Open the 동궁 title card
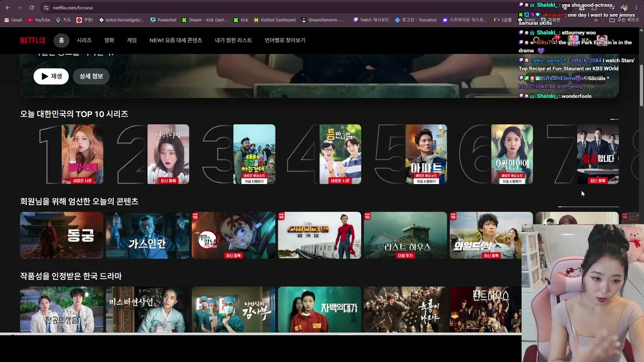This screenshot has height=362, width=644. [61, 235]
